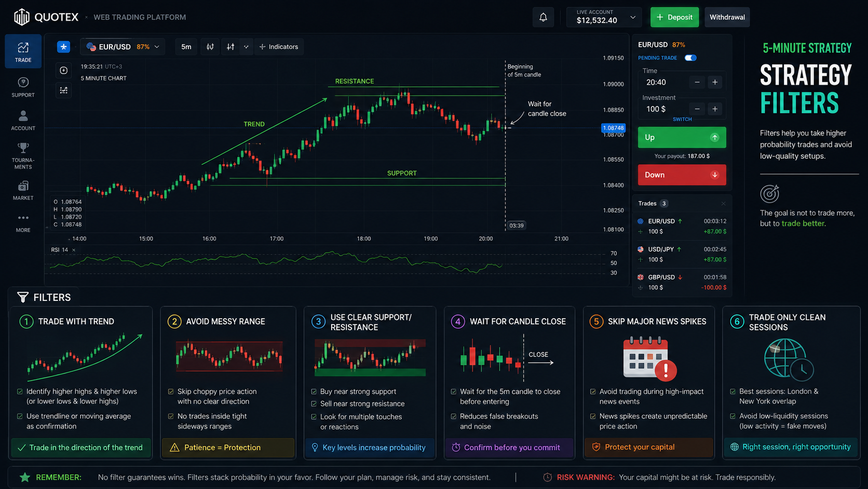This screenshot has width=868, height=489.
Task: Click the 'Patience = Protection' banner
Action: (228, 447)
